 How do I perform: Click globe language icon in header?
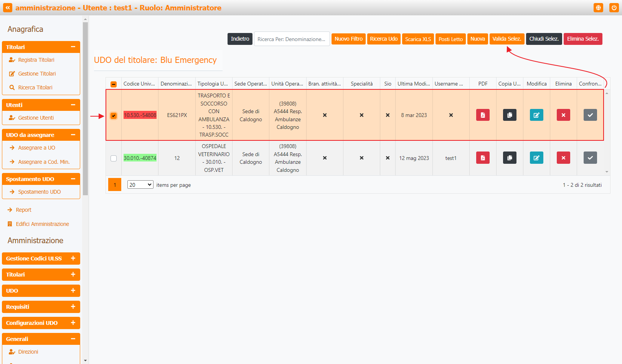598,8
